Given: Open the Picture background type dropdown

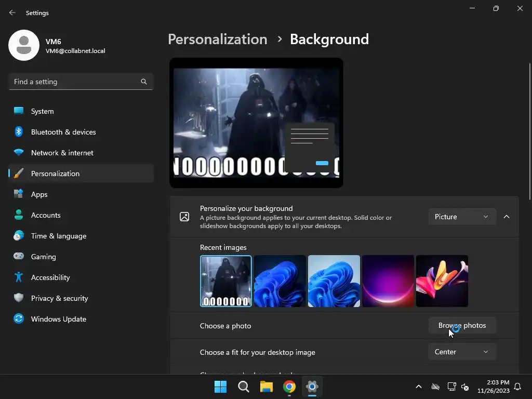Looking at the screenshot, I should (462, 217).
